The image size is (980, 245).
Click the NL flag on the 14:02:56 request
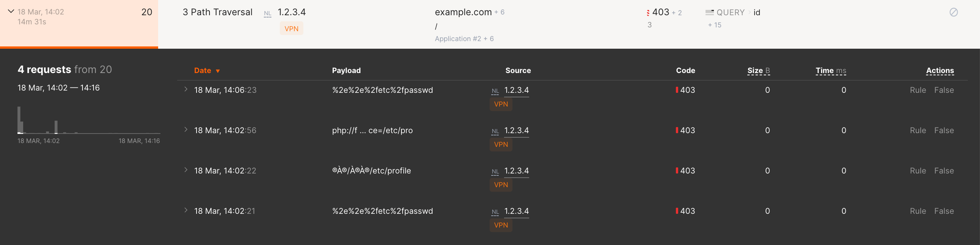495,131
